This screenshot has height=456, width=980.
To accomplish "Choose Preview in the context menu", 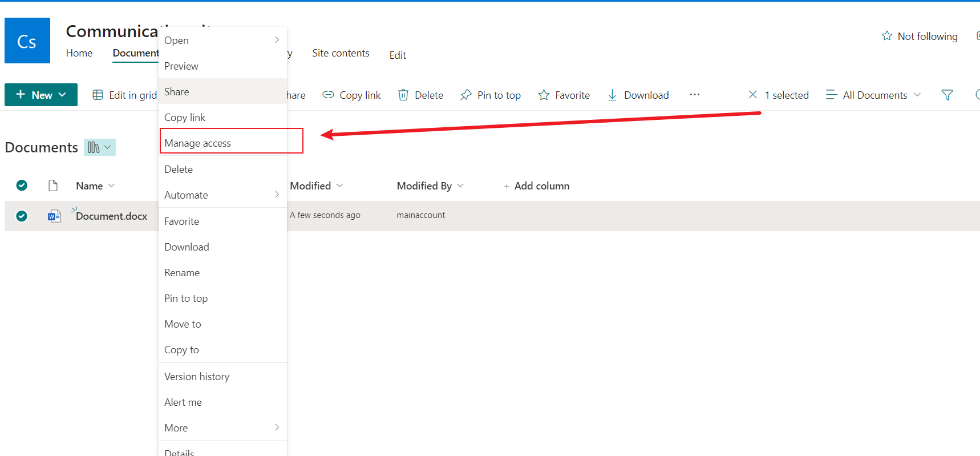I will (x=222, y=66).
